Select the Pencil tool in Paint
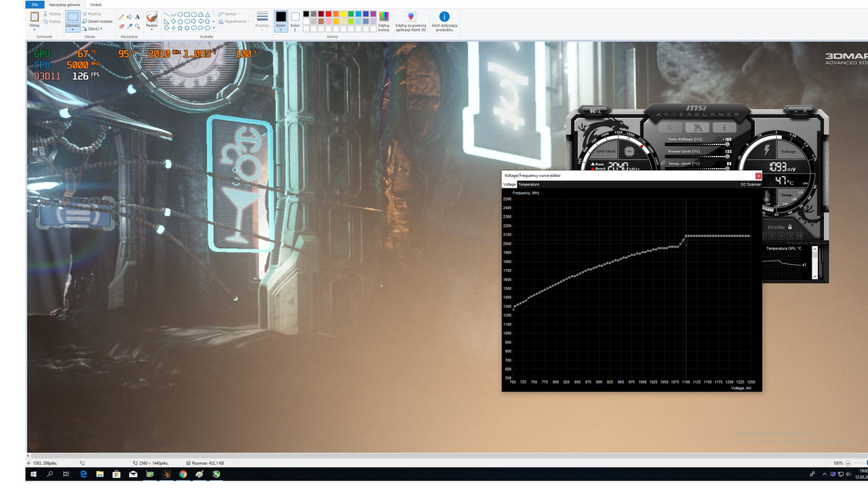This screenshot has width=868, height=488. pos(121,17)
